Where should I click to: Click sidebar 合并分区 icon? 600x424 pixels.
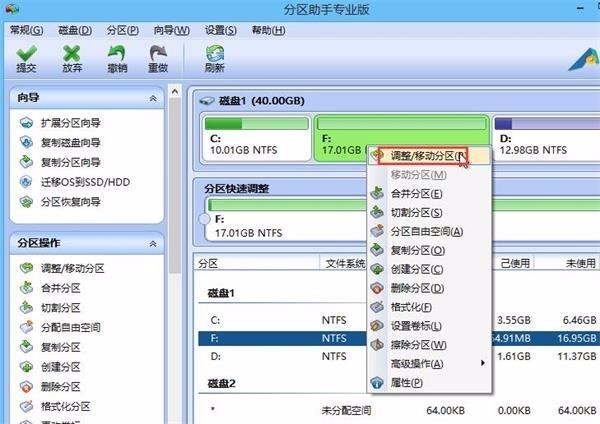click(x=26, y=287)
